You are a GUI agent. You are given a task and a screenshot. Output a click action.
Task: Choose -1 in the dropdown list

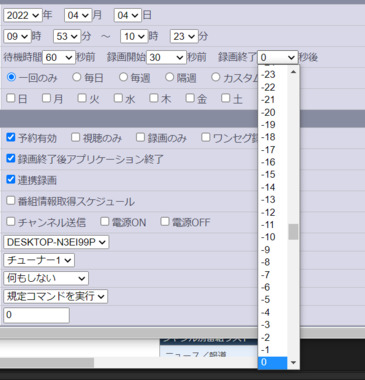click(273, 350)
